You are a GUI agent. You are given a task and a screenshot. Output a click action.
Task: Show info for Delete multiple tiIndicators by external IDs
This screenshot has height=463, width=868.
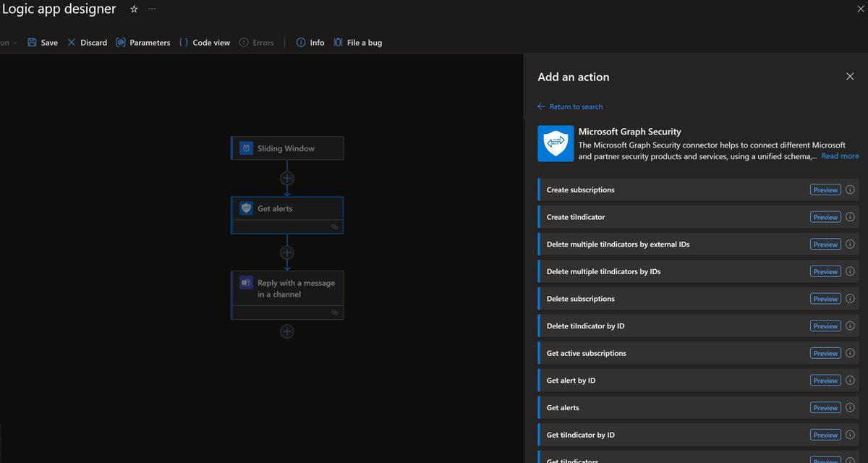(850, 245)
